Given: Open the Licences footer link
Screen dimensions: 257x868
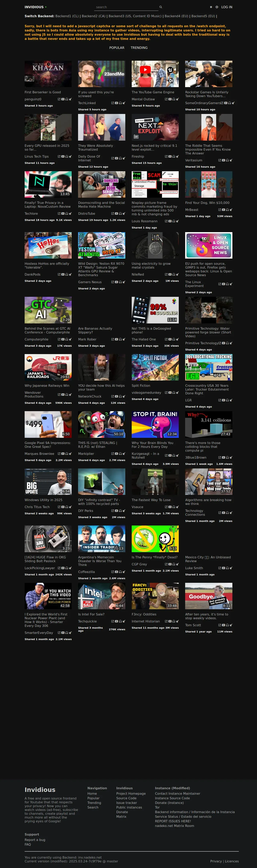Looking at the screenshot, I should 232,861.
